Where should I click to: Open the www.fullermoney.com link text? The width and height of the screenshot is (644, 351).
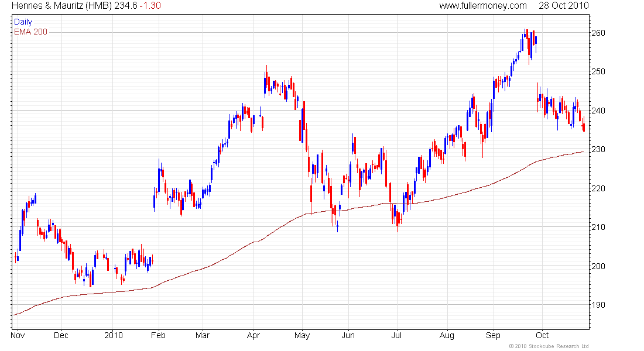(483, 6)
